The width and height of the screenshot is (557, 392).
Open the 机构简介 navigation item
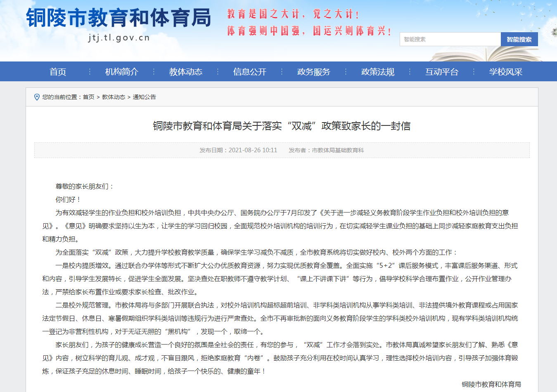pos(122,72)
